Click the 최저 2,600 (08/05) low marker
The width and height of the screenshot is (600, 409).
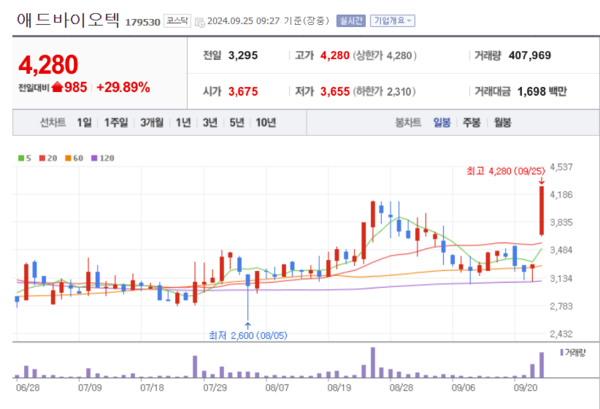[248, 336]
